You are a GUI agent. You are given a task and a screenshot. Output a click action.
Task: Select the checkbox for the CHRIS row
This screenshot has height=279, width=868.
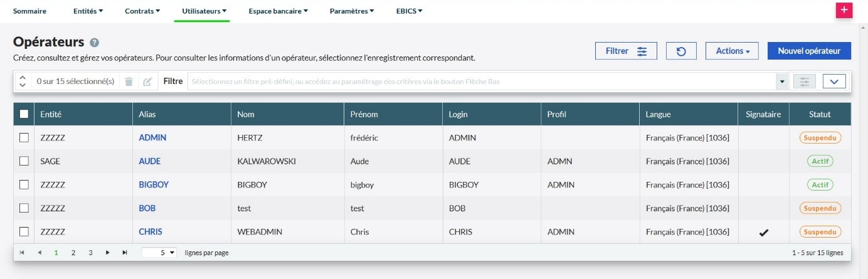coord(24,232)
